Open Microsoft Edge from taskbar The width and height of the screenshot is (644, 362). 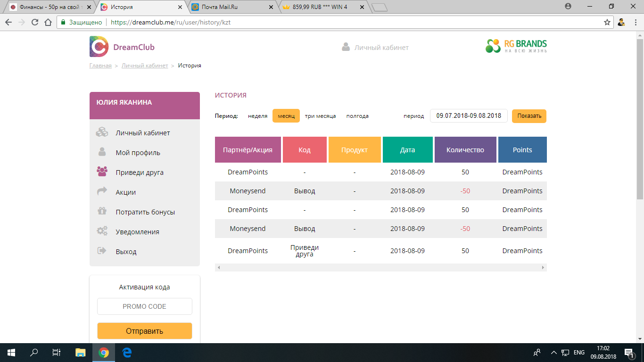126,352
